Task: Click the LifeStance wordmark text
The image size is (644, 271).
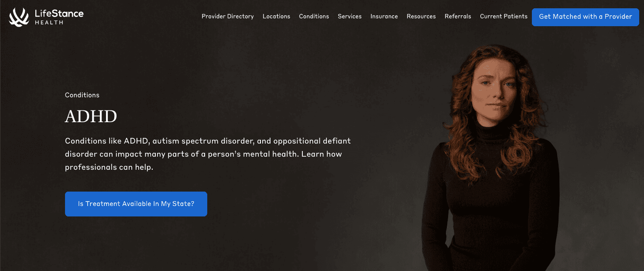Action: (x=59, y=14)
